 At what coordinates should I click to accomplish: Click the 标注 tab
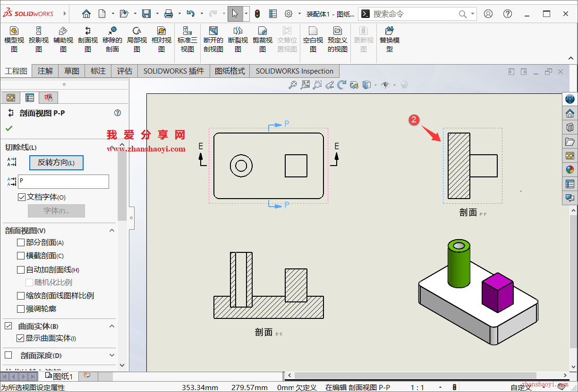98,71
